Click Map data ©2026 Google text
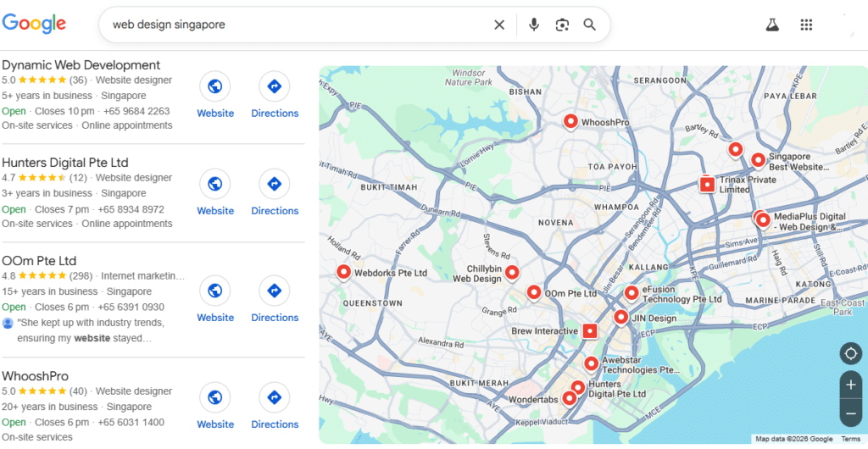Image resolution: width=868 pixels, height=449 pixels. (x=793, y=439)
